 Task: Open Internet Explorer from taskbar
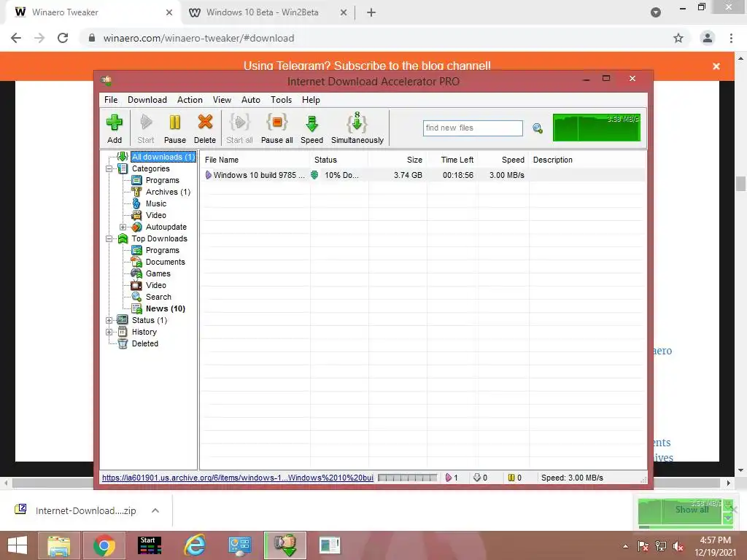(x=196, y=545)
